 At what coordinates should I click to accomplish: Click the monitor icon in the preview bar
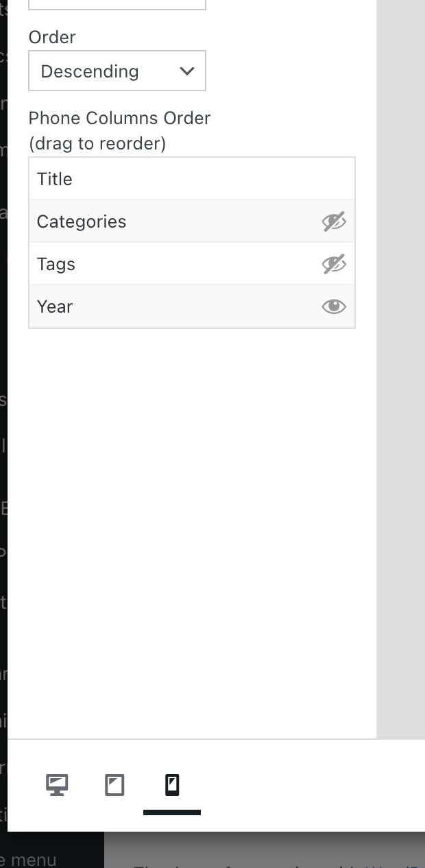(x=57, y=784)
